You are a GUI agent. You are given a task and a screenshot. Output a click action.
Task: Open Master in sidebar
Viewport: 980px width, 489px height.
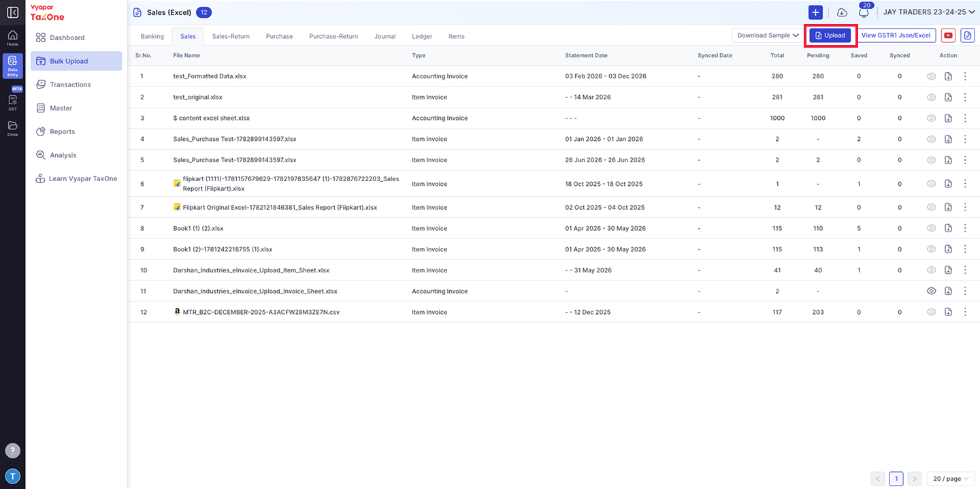coord(76,108)
